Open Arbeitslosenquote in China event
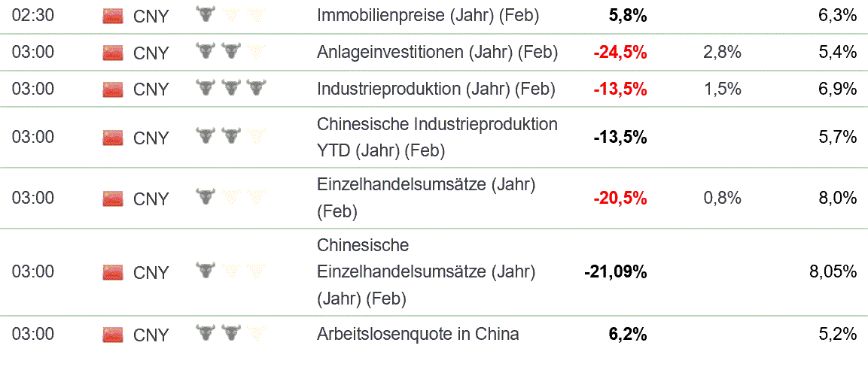 (418, 334)
